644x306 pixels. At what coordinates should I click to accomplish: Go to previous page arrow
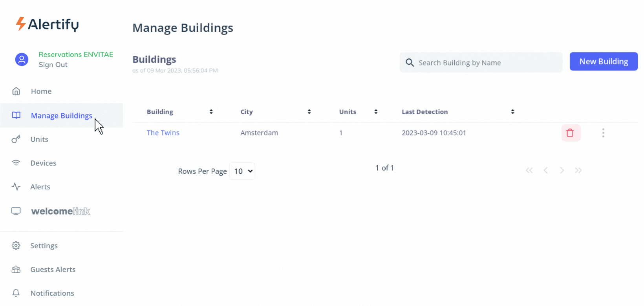[x=545, y=170]
